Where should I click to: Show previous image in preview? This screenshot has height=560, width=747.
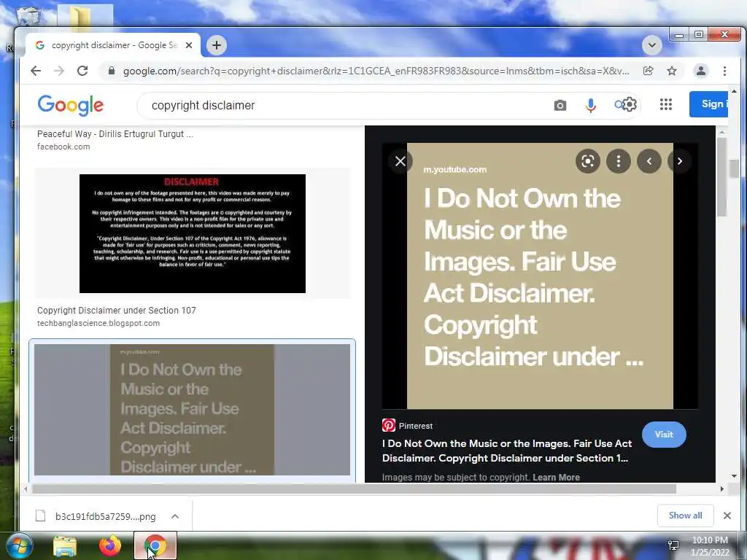tap(649, 161)
